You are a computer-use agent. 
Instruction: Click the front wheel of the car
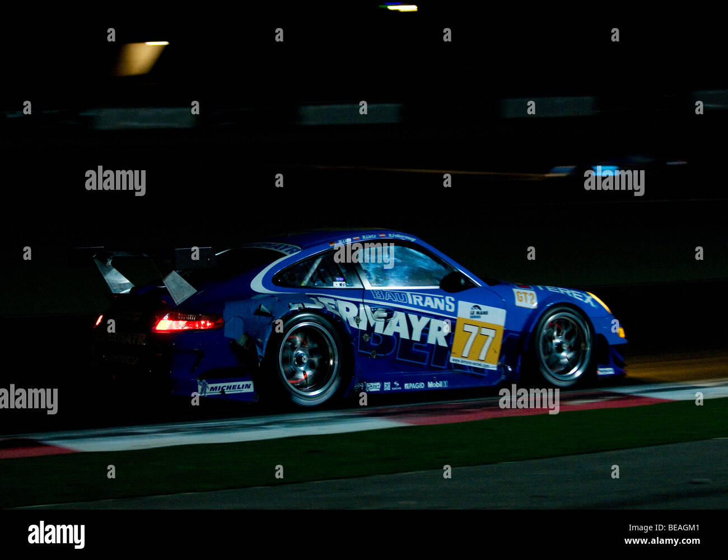563,346
